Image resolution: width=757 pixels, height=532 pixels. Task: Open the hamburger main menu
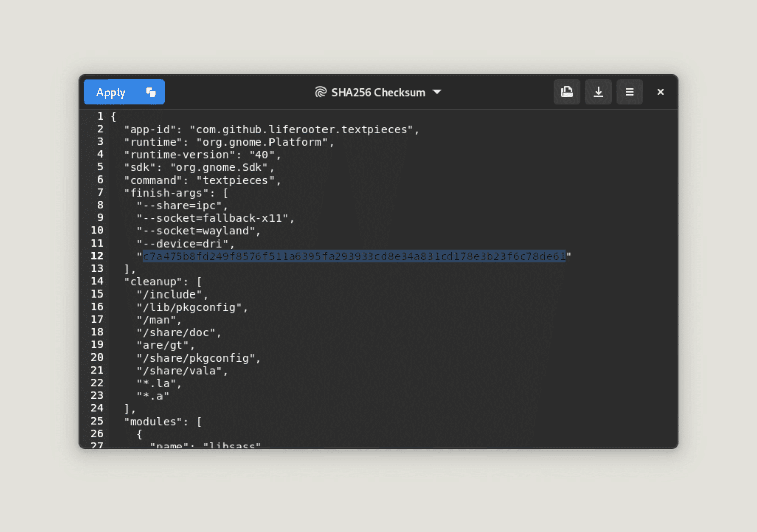[630, 92]
